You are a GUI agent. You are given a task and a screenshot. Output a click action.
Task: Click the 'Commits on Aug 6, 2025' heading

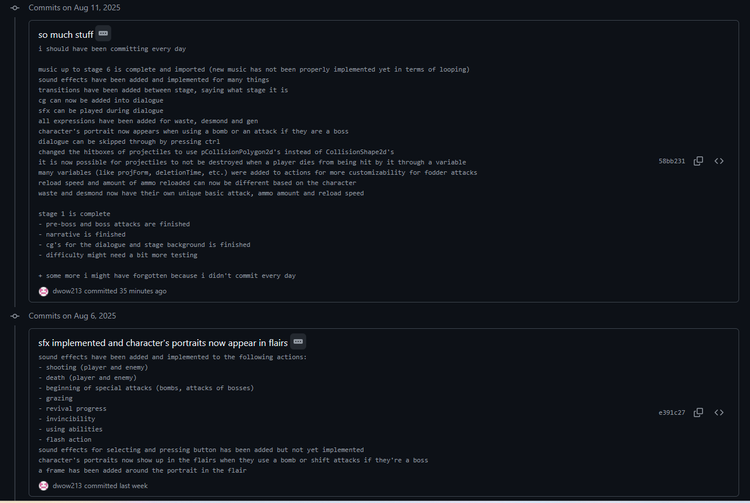coord(72,316)
